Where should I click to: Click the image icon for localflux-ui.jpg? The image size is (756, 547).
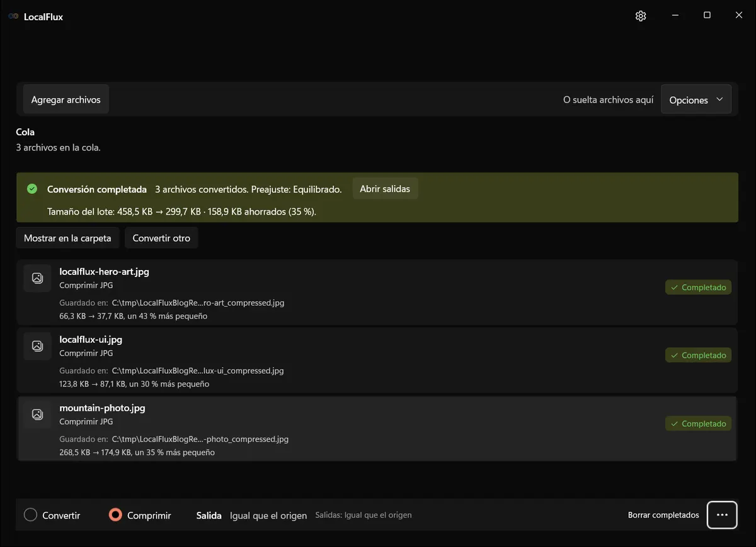(x=37, y=346)
